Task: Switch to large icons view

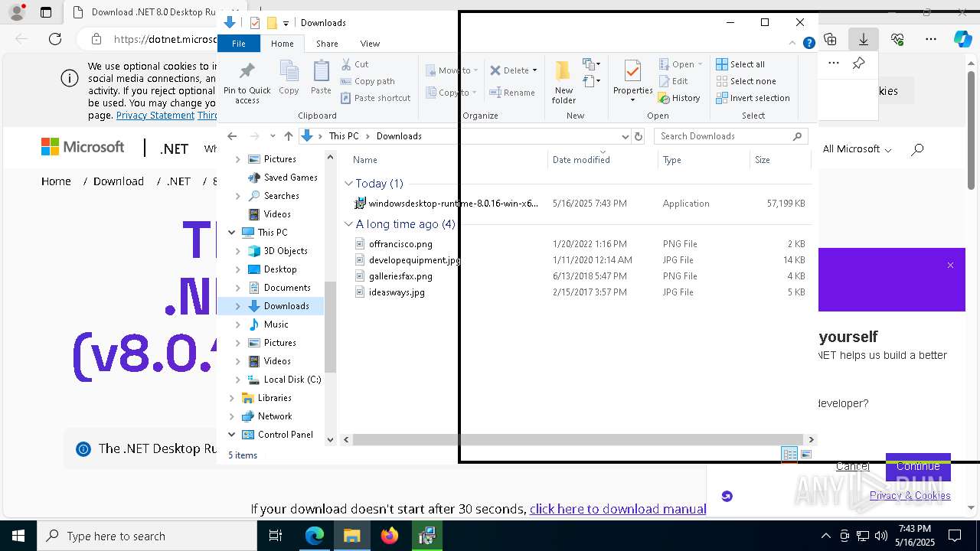Action: (805, 455)
